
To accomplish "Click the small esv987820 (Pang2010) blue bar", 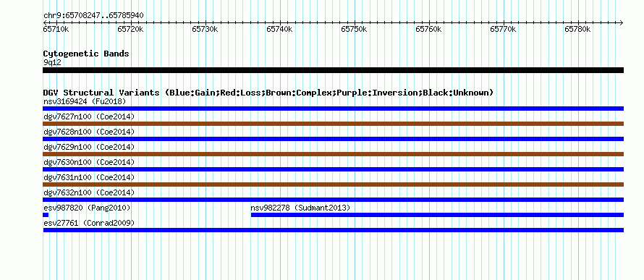I will point(46,215).
